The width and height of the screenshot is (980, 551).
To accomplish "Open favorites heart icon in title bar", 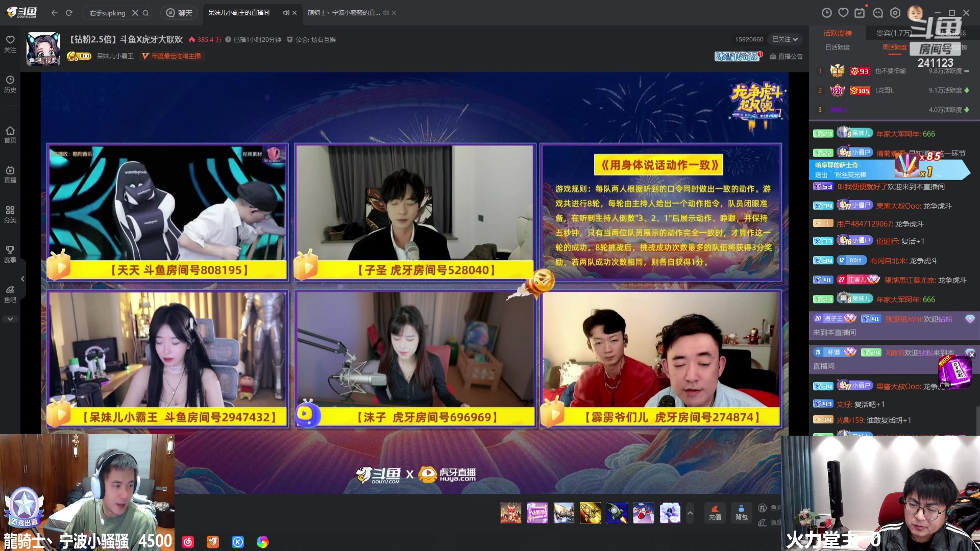I will 843,13.
